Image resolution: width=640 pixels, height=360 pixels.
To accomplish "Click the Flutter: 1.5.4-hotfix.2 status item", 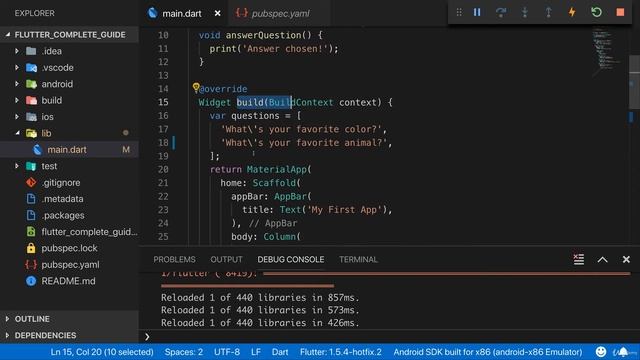I will pos(341,352).
